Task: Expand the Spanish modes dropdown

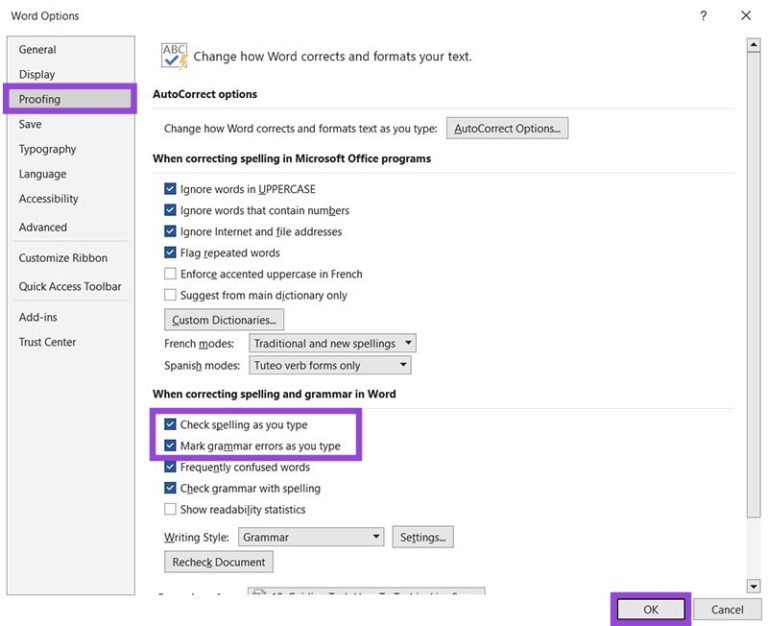Action: (x=330, y=366)
